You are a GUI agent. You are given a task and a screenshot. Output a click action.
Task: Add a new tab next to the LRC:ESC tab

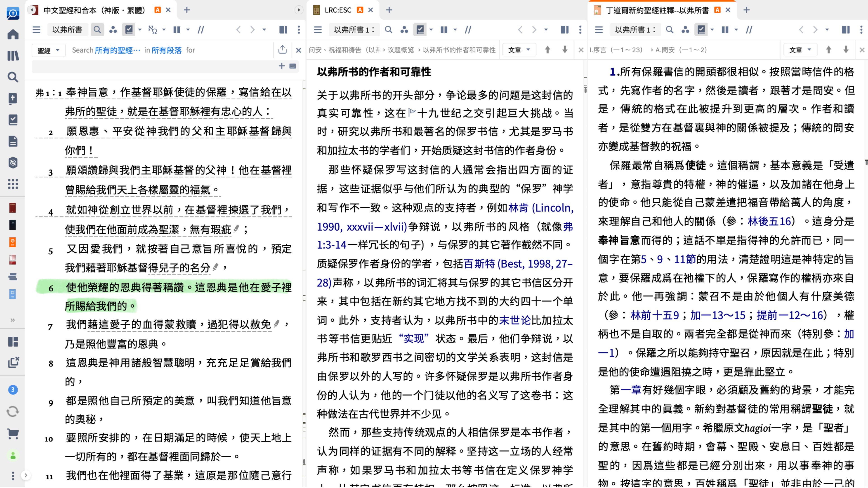389,10
